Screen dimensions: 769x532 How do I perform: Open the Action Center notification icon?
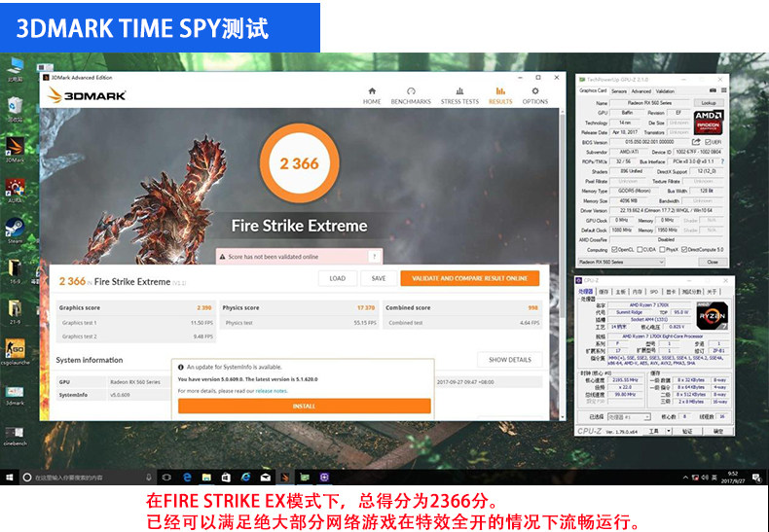757,478
